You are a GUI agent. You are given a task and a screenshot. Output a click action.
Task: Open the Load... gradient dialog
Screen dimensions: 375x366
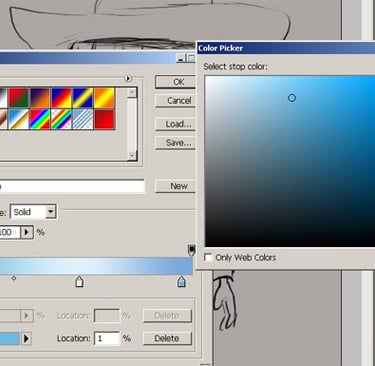(x=175, y=124)
